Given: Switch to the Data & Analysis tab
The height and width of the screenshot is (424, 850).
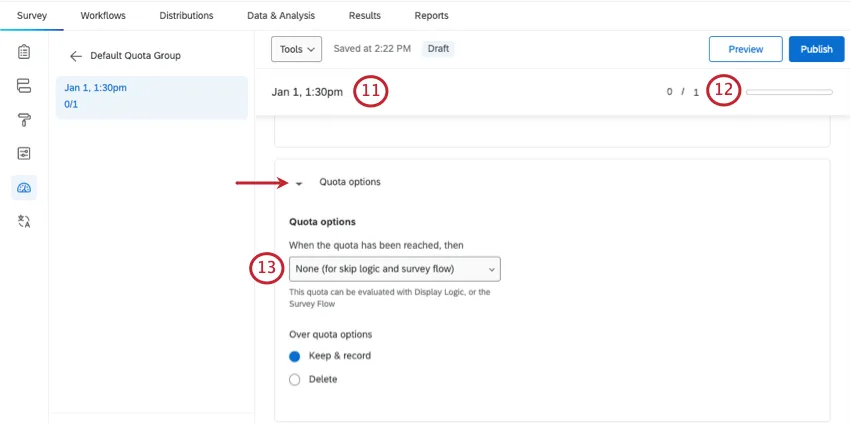Looking at the screenshot, I should click(281, 16).
